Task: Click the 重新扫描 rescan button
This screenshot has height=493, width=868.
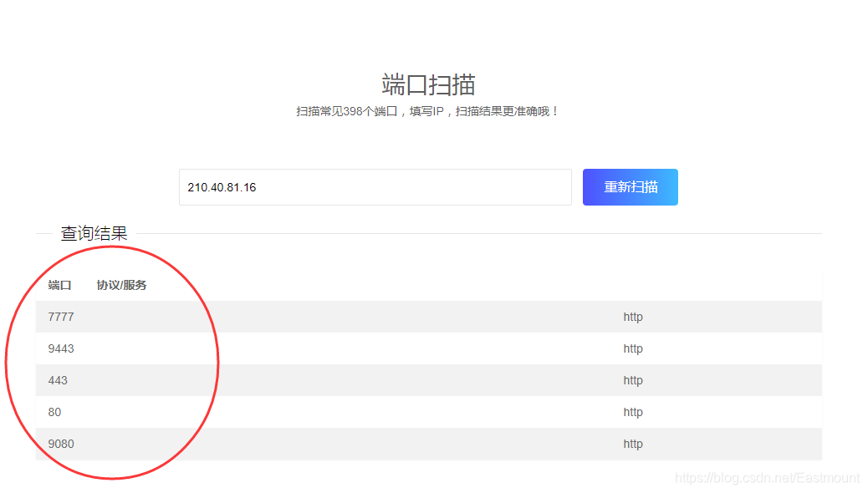Action: click(630, 187)
